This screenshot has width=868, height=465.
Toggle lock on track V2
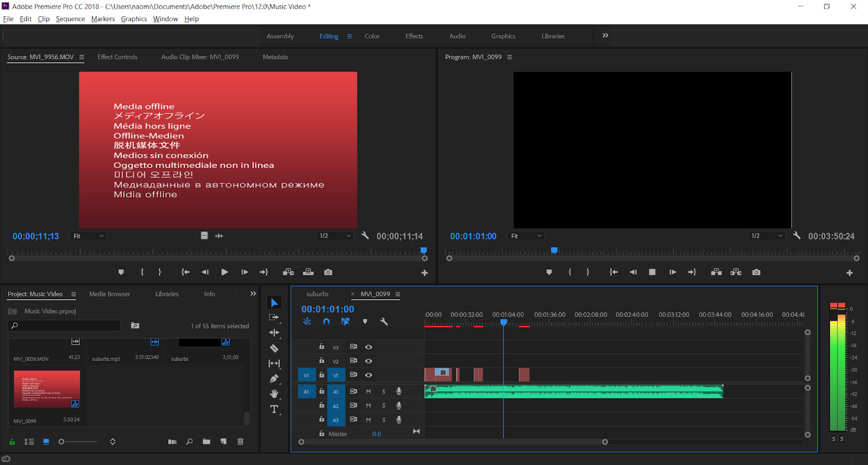322,360
